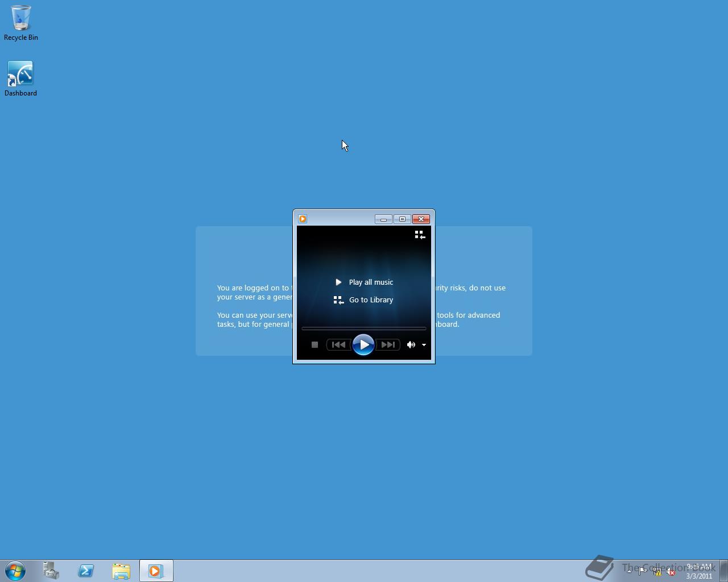Click Play all music
The image size is (728, 582).
(364, 282)
